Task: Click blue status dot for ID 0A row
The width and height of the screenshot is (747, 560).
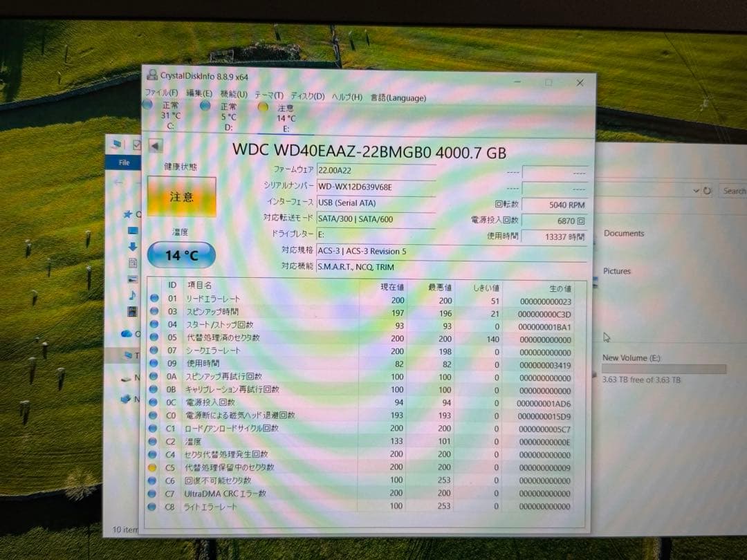Action: (x=154, y=375)
